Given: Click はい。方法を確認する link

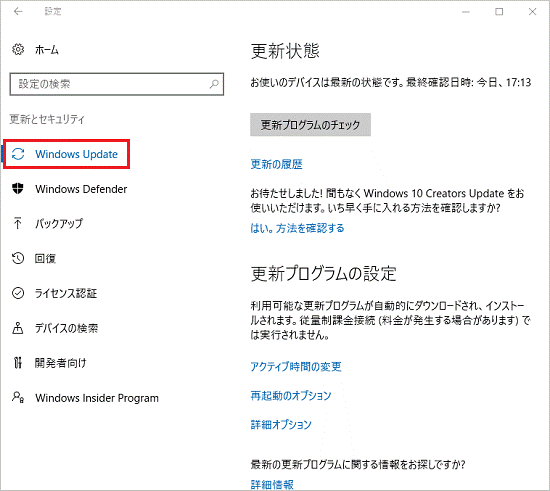Looking at the screenshot, I should [297, 228].
